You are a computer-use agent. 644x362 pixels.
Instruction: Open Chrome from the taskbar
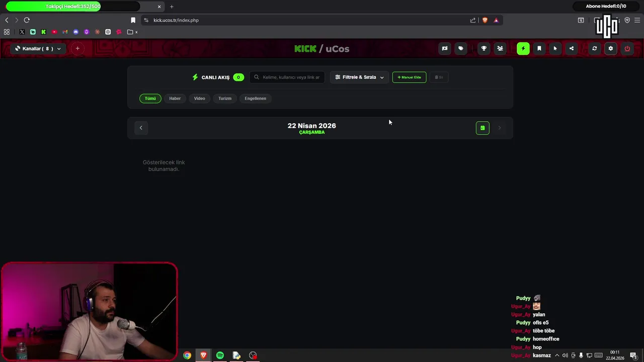click(187, 355)
